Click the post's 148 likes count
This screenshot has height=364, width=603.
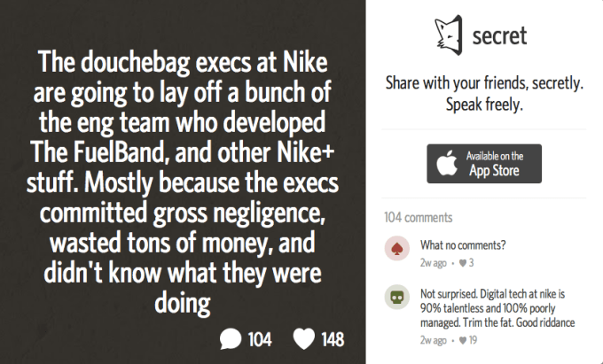[332, 339]
